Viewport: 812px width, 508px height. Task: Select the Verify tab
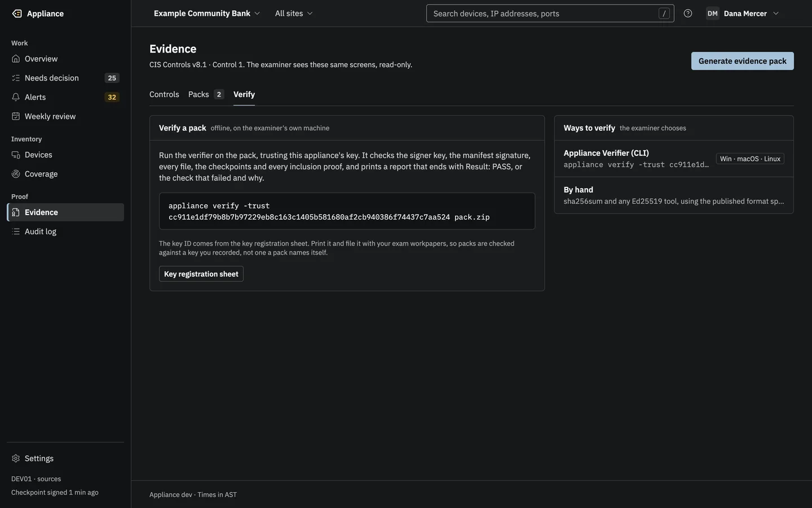(x=244, y=94)
